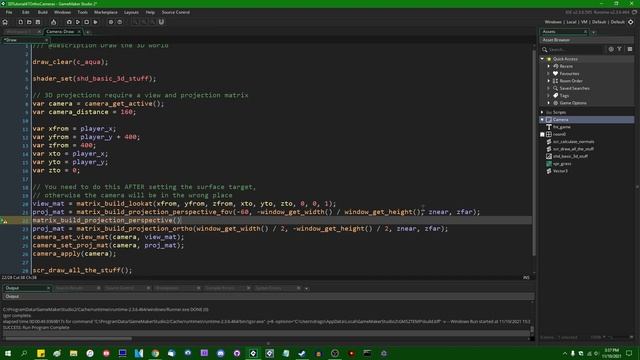Click the snap magnet icon in toolbar

[161, 22]
